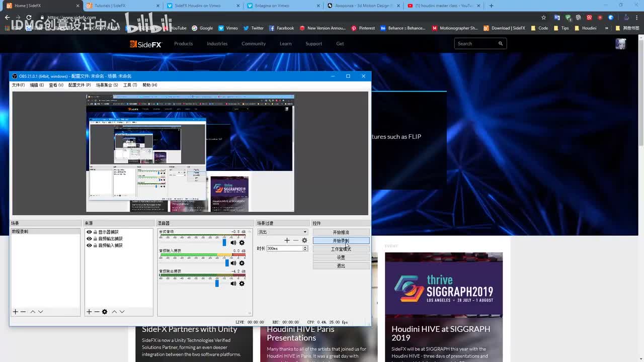Open the 场景集合(S) menu in OBS
The height and width of the screenshot is (362, 644).
(x=107, y=85)
